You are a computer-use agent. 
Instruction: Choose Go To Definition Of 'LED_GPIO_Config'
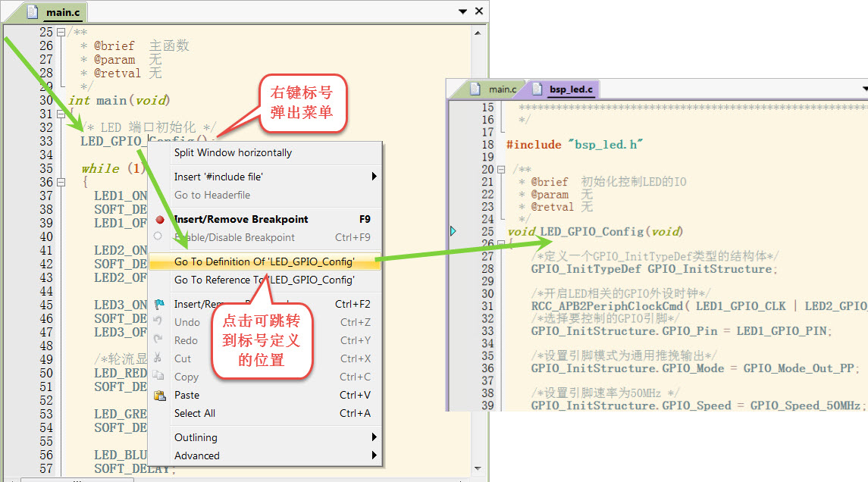(x=264, y=261)
